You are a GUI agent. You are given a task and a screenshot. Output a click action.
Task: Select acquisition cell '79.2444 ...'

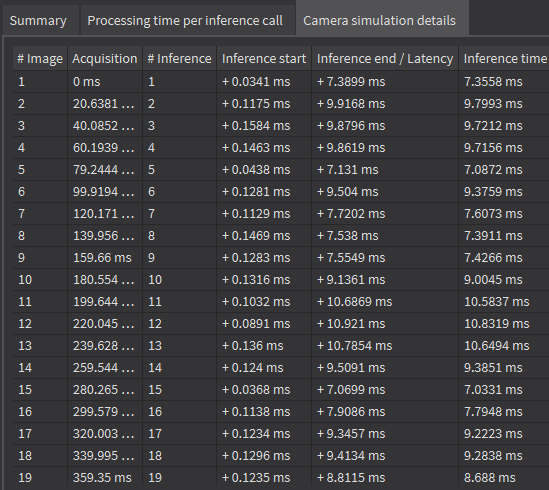tap(105, 170)
